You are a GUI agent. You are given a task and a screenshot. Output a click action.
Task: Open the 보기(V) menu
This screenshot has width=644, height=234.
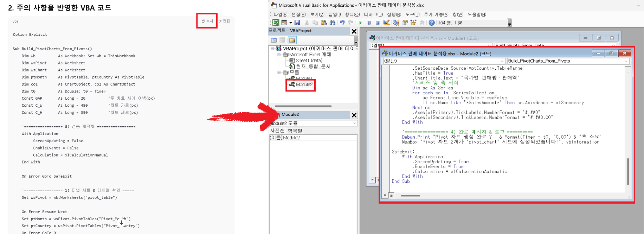(x=317, y=14)
